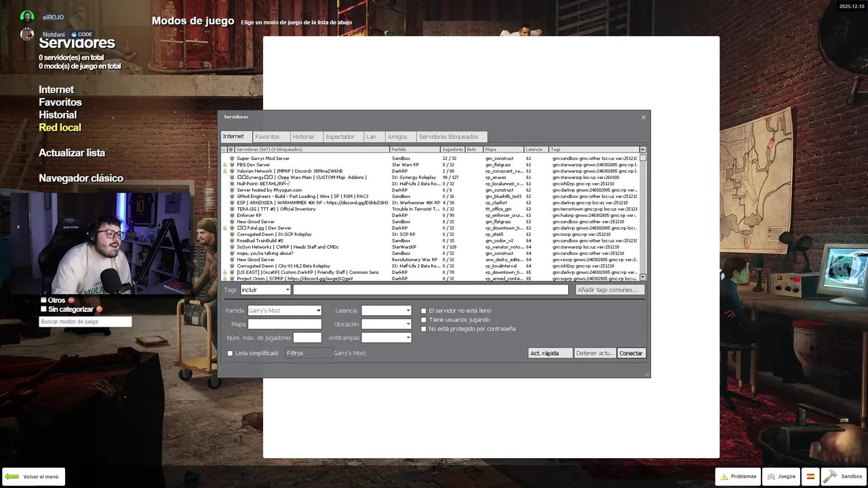Select the 'nope, you're talking about?' server
The width and height of the screenshot is (868, 488).
430,253
